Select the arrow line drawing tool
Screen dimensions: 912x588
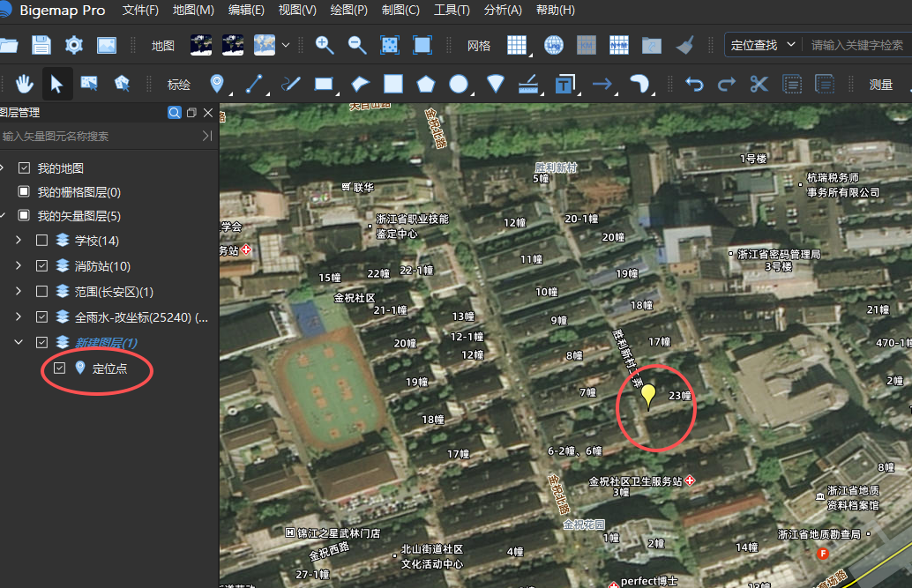click(602, 85)
